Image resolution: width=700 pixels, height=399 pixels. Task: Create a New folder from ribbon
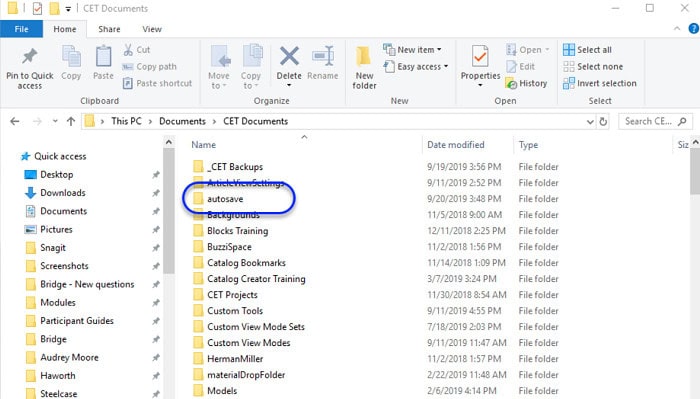click(364, 67)
